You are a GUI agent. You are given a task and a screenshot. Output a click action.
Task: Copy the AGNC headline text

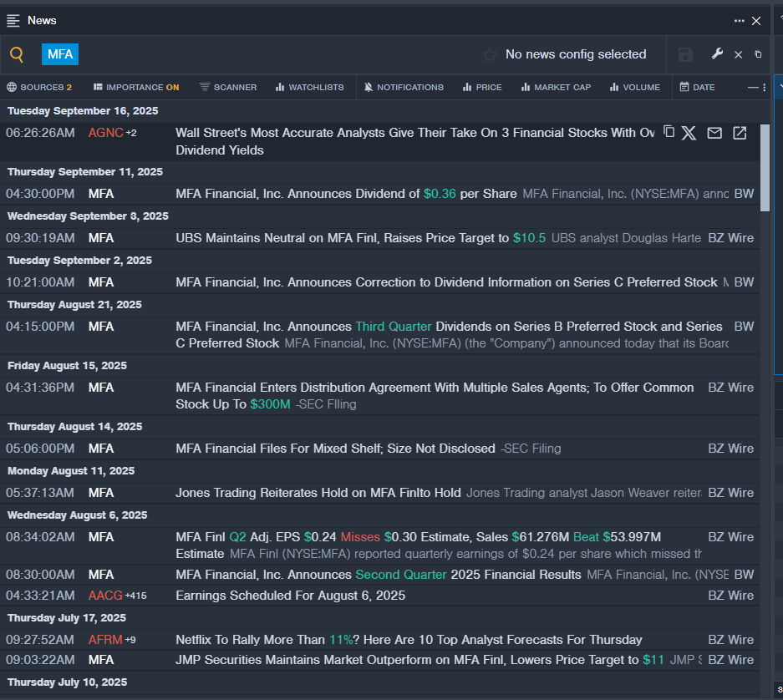[x=669, y=132]
